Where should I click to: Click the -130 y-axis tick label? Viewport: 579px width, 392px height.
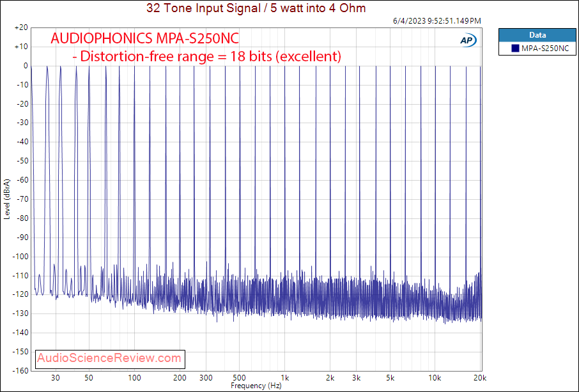click(20, 314)
